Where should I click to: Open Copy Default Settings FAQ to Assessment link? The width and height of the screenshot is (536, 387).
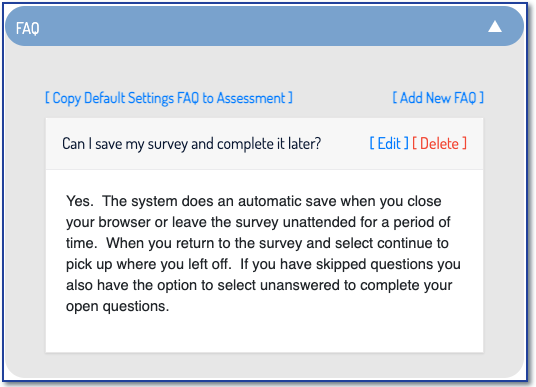(x=169, y=98)
